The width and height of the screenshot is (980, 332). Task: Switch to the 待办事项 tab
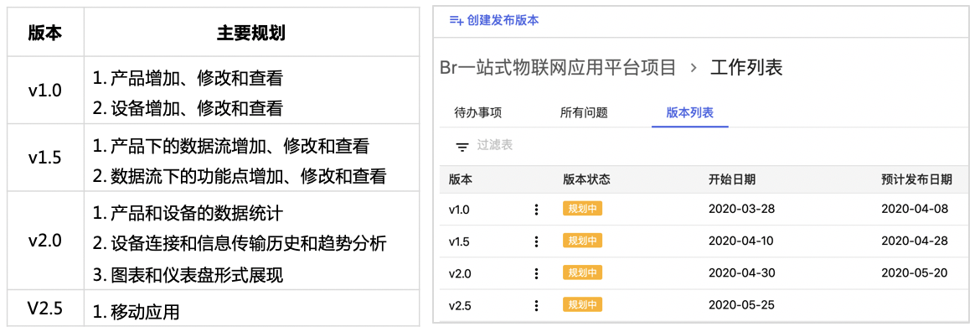pyautogui.click(x=478, y=112)
